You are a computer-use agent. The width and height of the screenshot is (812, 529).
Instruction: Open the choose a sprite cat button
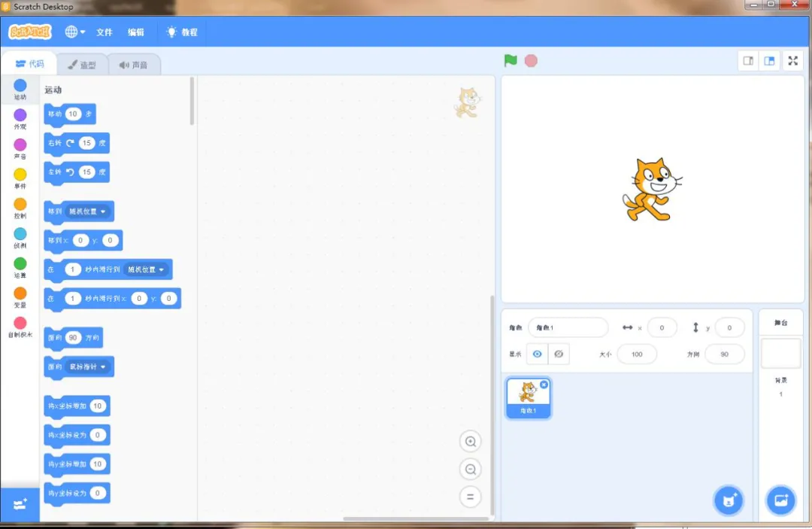729,500
